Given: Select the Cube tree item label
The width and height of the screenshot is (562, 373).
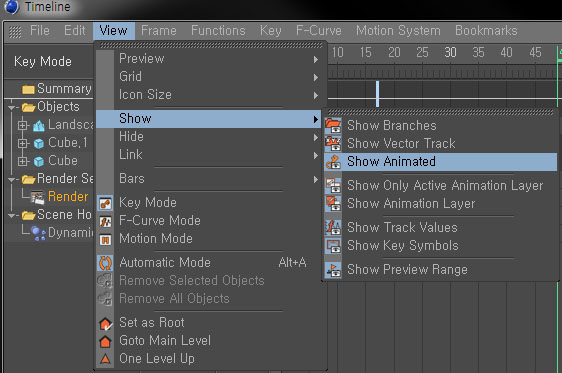Looking at the screenshot, I should coord(63,161).
